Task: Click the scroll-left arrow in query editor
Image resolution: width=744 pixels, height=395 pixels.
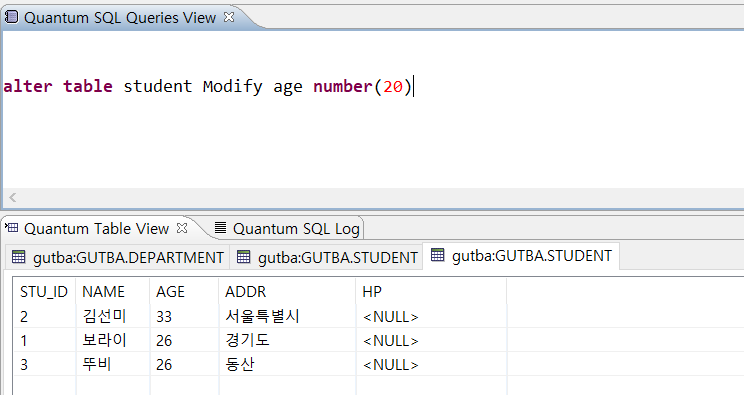Action: (13, 197)
